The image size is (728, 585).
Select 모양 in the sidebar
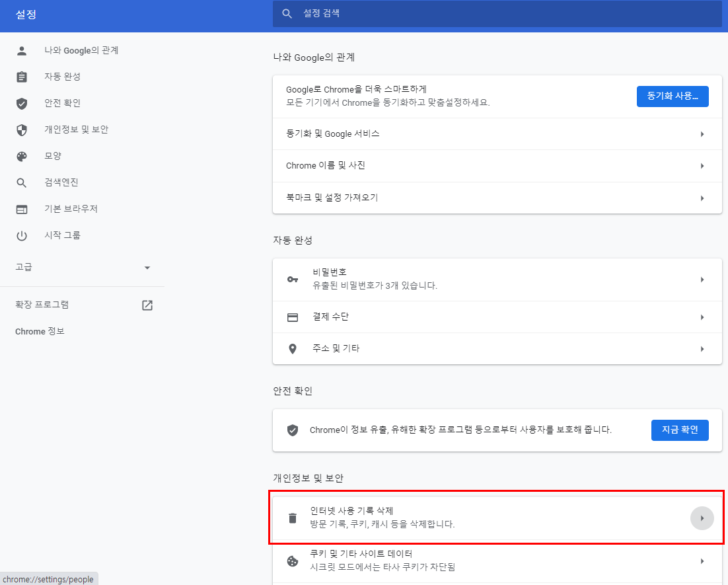52,156
